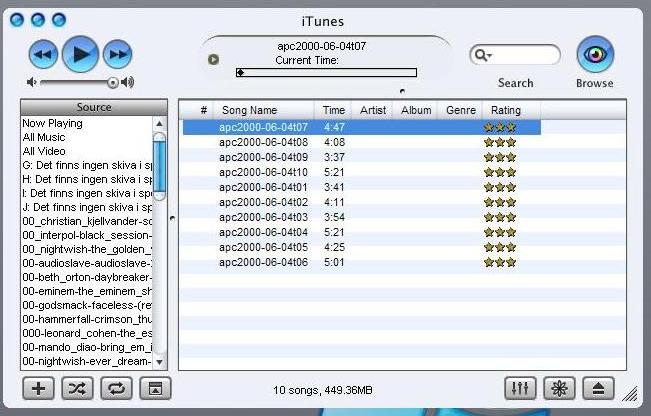The width and height of the screenshot is (651, 416).
Task: Click the window resize grip corner icon
Action: (x=630, y=394)
